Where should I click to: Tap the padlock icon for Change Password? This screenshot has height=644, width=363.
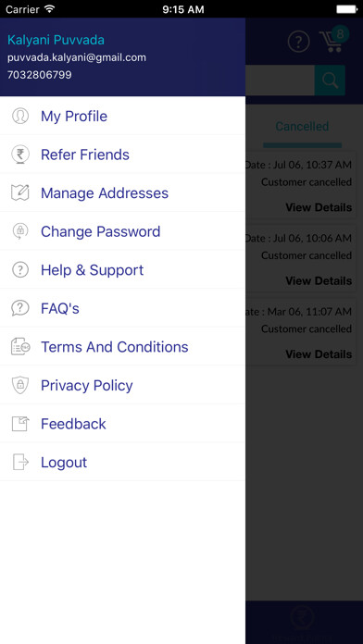(x=20, y=231)
